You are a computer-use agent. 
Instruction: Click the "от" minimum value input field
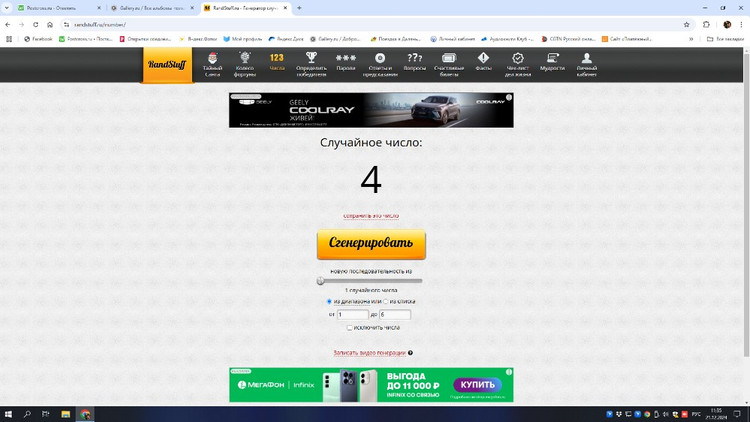point(353,314)
